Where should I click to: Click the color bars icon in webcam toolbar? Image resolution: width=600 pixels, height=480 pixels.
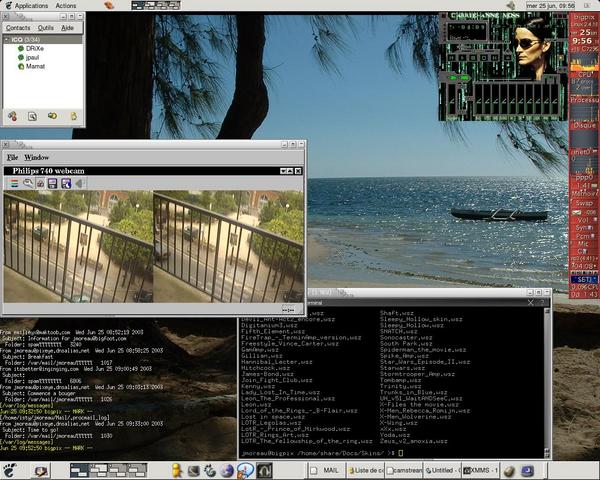click(14, 183)
